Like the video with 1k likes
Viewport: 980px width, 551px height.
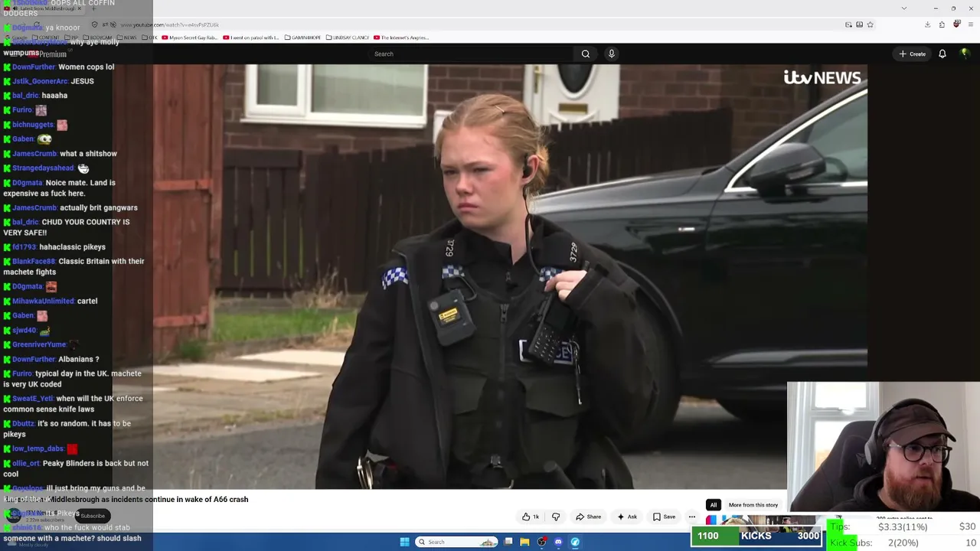pos(531,517)
